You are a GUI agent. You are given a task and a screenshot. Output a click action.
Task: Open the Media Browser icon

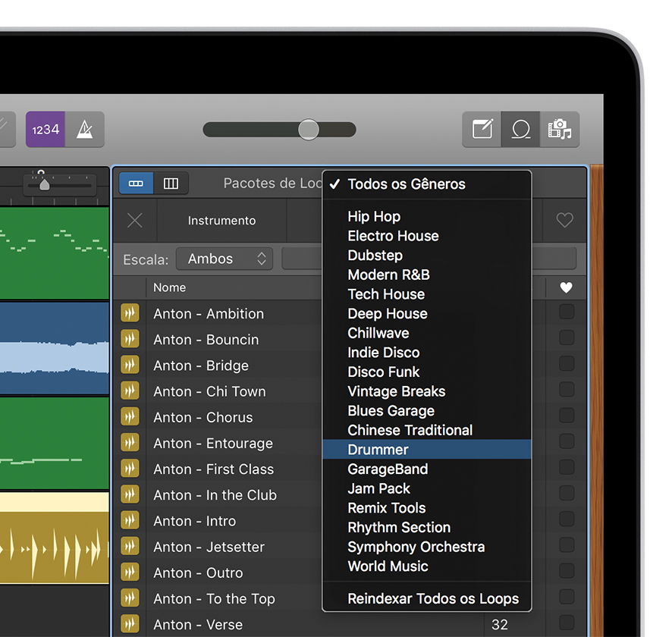560,130
